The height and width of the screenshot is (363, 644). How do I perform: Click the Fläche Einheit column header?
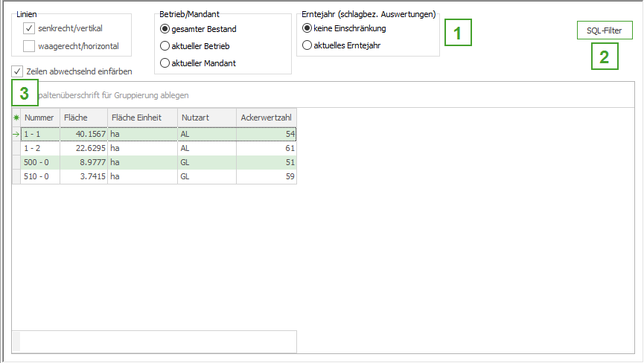pos(142,118)
